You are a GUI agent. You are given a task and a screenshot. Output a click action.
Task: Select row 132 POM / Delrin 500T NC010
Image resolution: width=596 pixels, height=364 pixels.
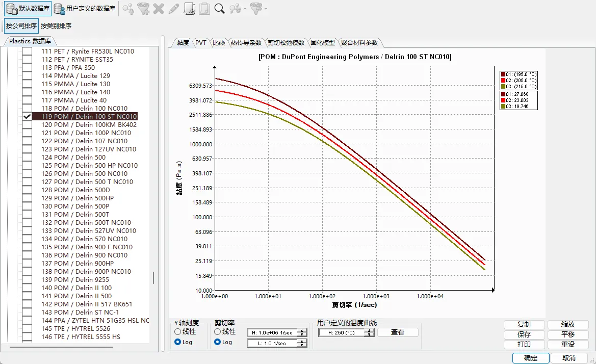86,223
